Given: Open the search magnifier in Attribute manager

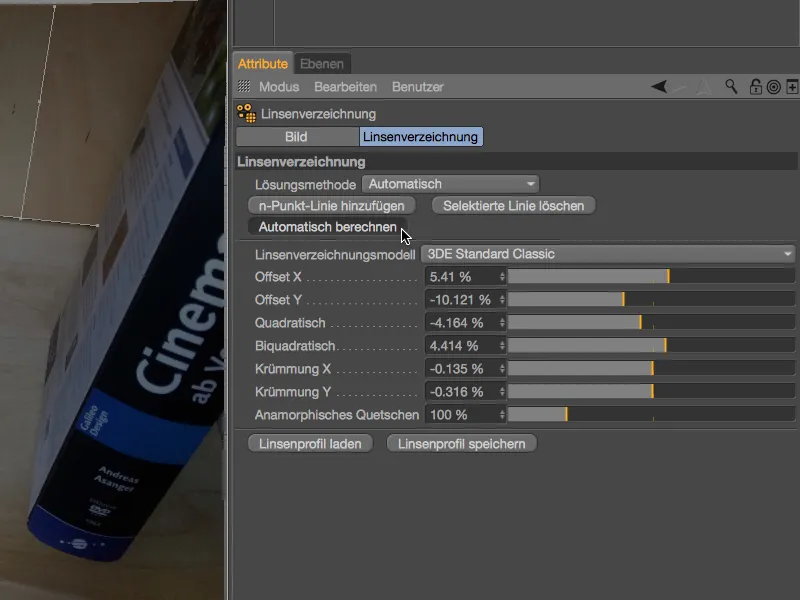Looking at the screenshot, I should click(731, 87).
